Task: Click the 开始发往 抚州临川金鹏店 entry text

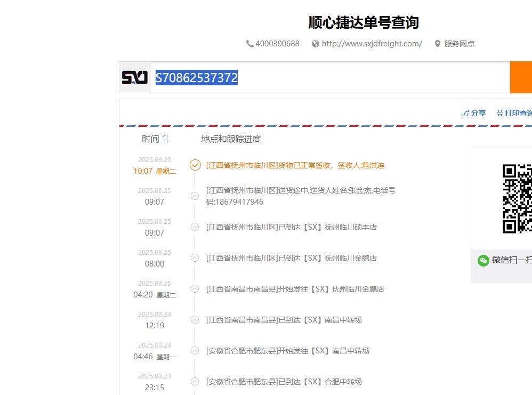Action: (x=295, y=289)
